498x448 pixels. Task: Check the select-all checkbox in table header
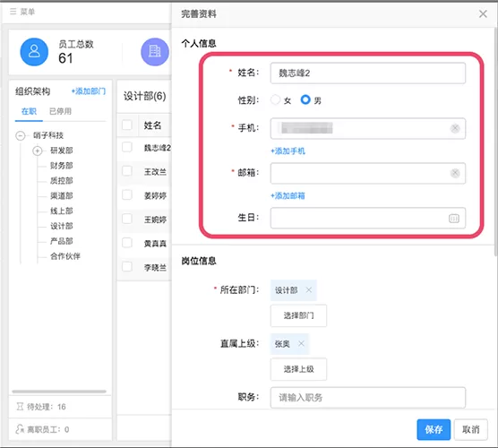tap(127, 125)
